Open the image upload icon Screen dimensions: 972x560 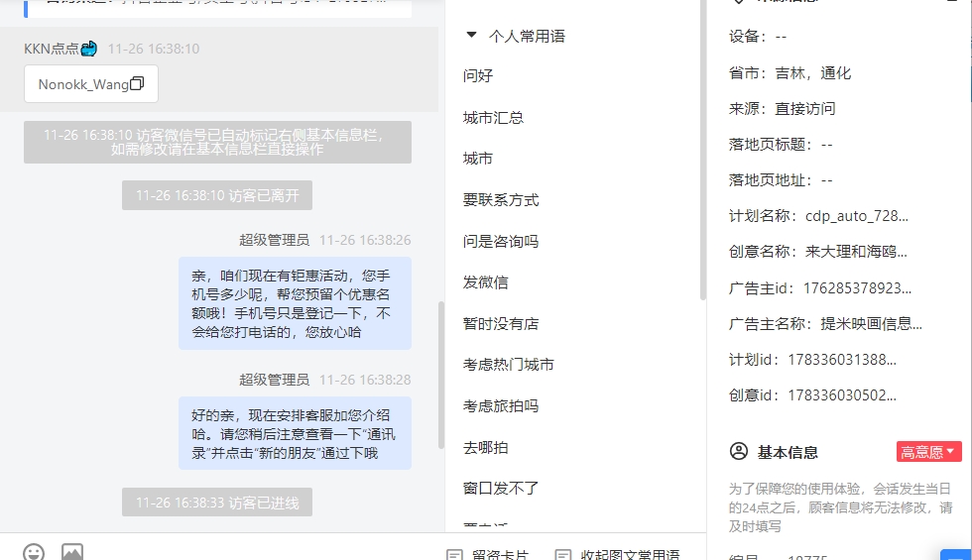pos(71,552)
